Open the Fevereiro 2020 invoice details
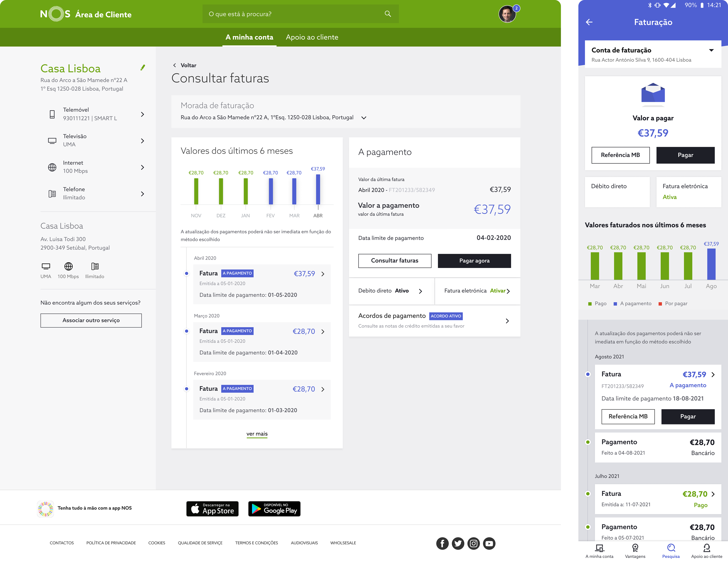The width and height of the screenshot is (728, 562). tap(262, 399)
